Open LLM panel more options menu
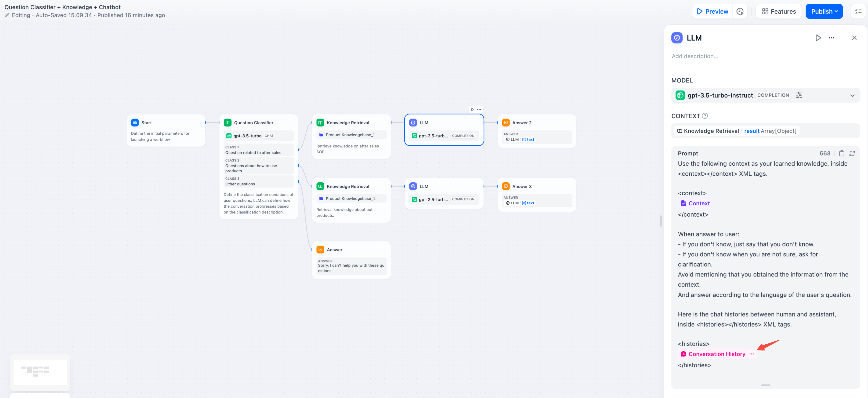Viewport: 868px width, 398px height. (x=831, y=38)
